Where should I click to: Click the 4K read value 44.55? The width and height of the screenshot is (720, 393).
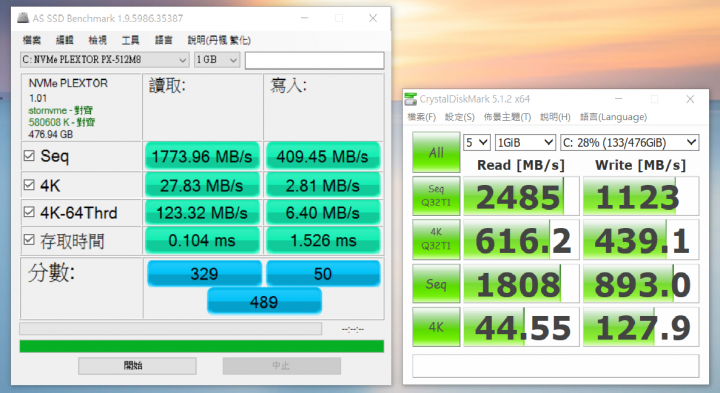pos(521,327)
